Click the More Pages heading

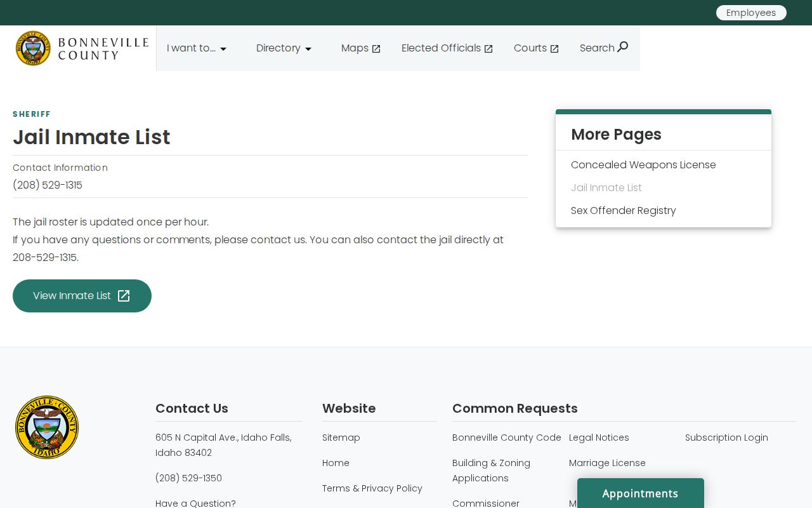tap(616, 135)
